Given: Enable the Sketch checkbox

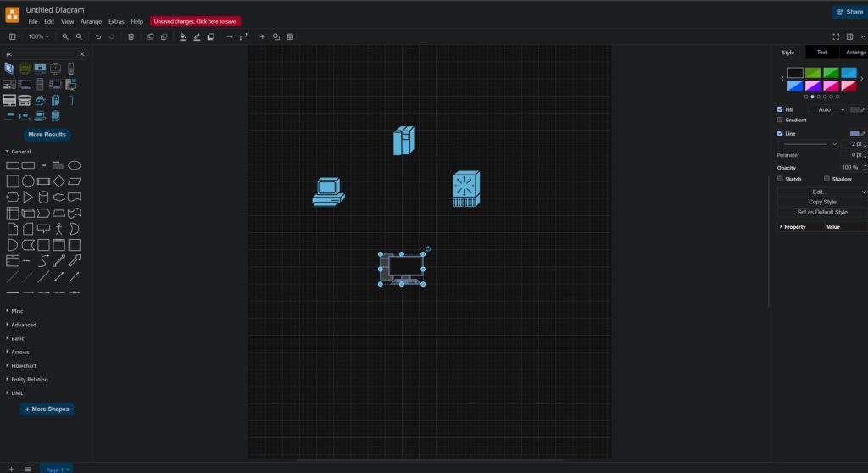Looking at the screenshot, I should coord(780,179).
